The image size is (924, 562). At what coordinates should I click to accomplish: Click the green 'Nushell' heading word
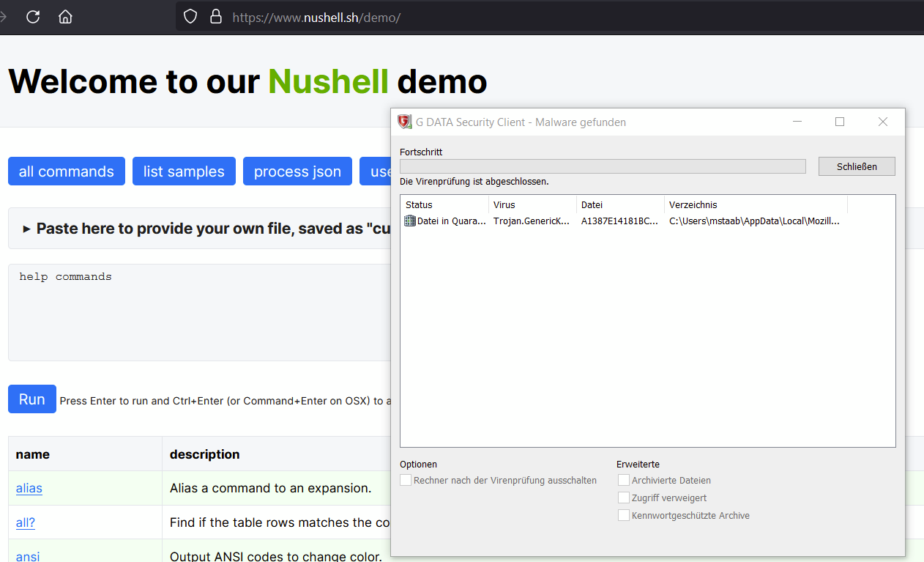pos(328,81)
